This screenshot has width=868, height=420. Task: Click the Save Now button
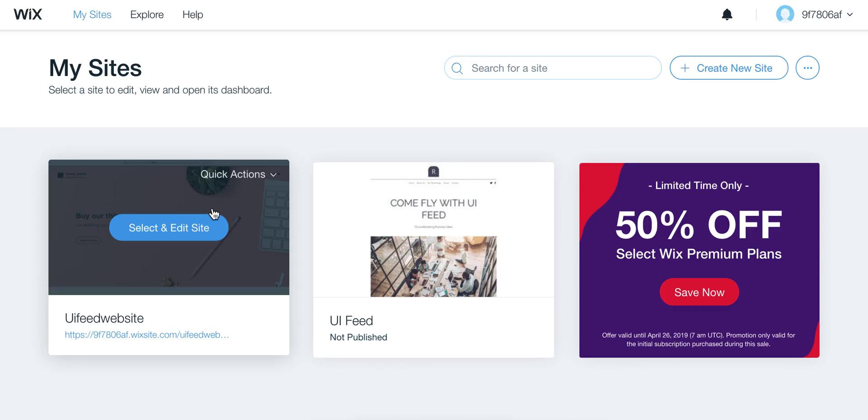699,292
